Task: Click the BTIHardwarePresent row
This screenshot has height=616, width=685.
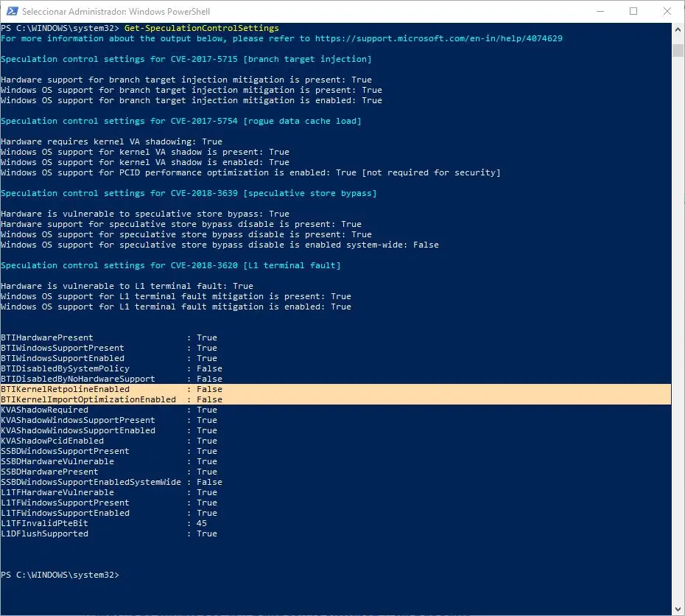Action: click(109, 337)
